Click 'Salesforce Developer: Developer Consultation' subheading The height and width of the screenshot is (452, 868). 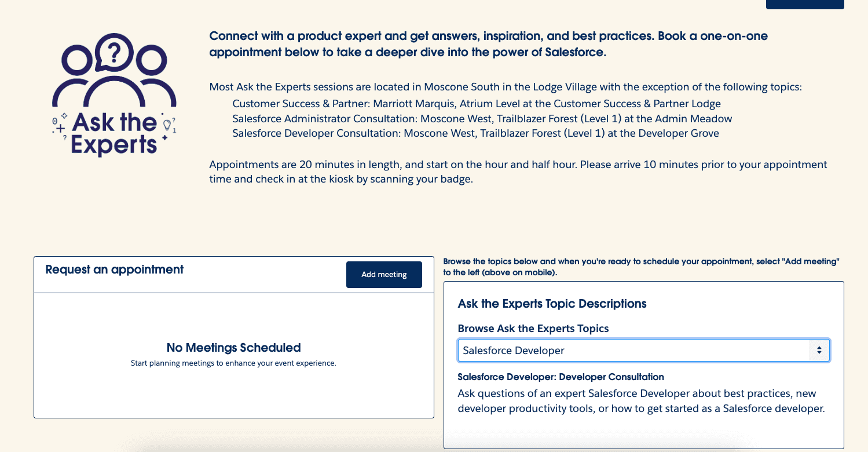561,377
